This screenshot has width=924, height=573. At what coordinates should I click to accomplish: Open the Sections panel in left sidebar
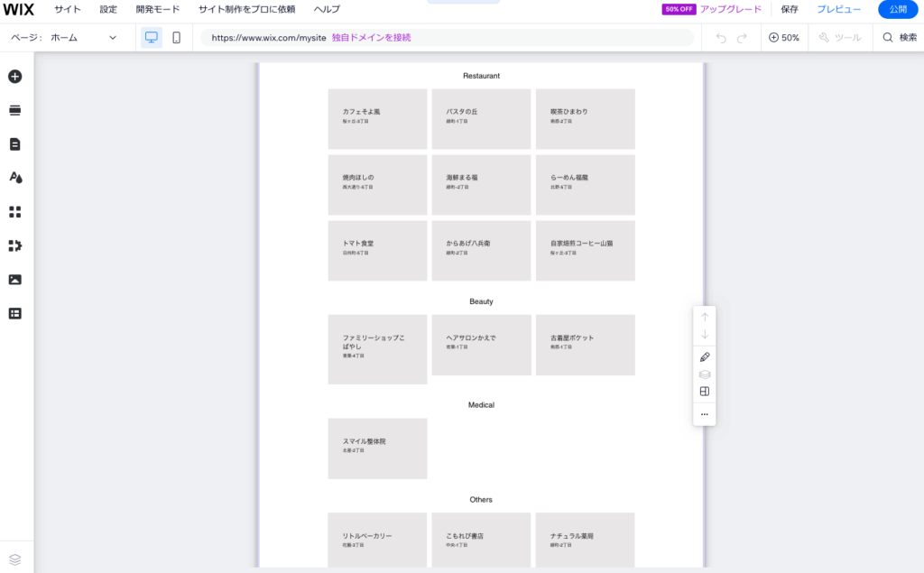click(14, 110)
